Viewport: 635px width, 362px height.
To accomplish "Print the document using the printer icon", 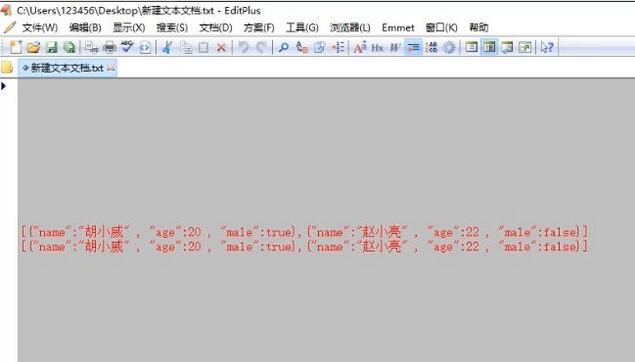I will [109, 47].
